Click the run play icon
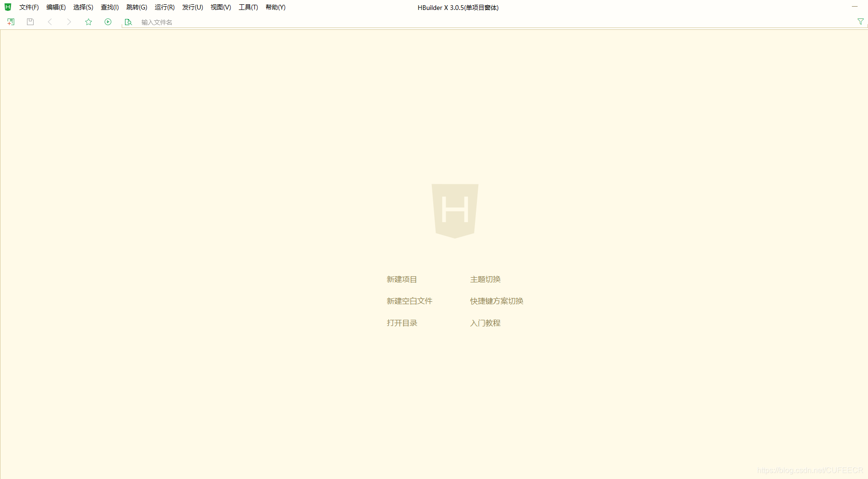Screen dimensions: 868x479 [108, 22]
